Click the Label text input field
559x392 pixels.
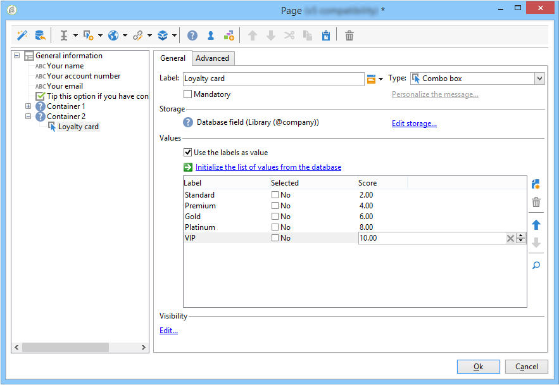[272, 79]
